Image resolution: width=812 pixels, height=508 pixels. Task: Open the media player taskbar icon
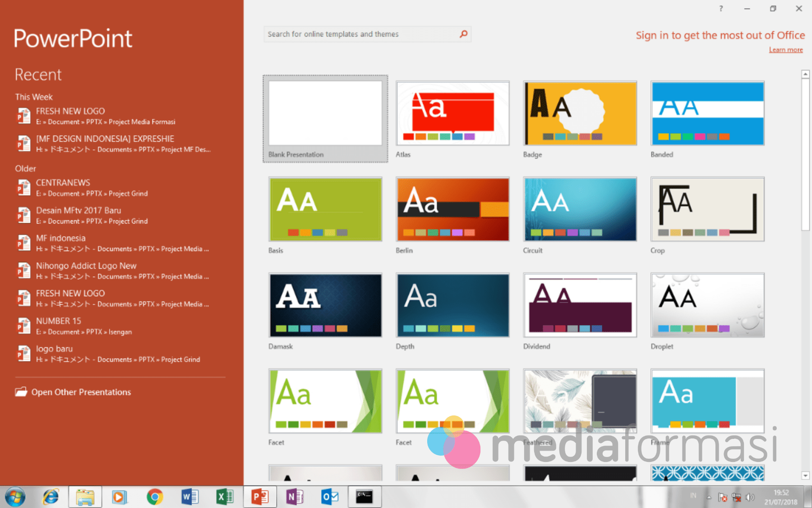[120, 497]
